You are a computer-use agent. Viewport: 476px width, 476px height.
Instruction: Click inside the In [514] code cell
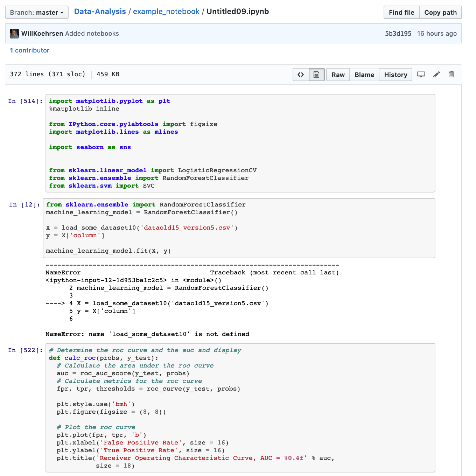pyautogui.click(x=240, y=143)
